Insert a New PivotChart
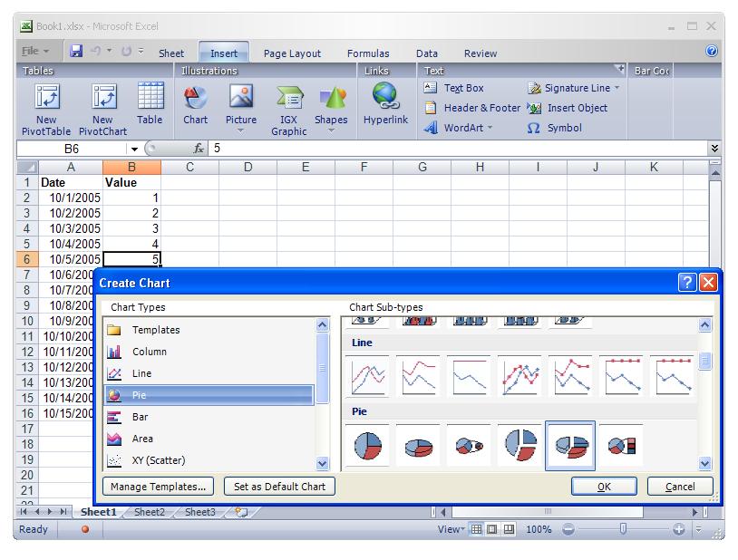This screenshot has height=560, width=738. click(x=102, y=109)
